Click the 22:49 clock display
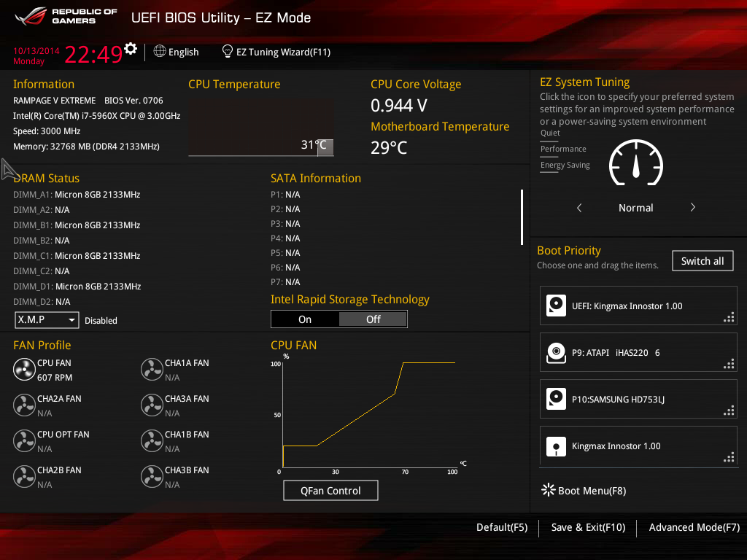 pos(93,55)
